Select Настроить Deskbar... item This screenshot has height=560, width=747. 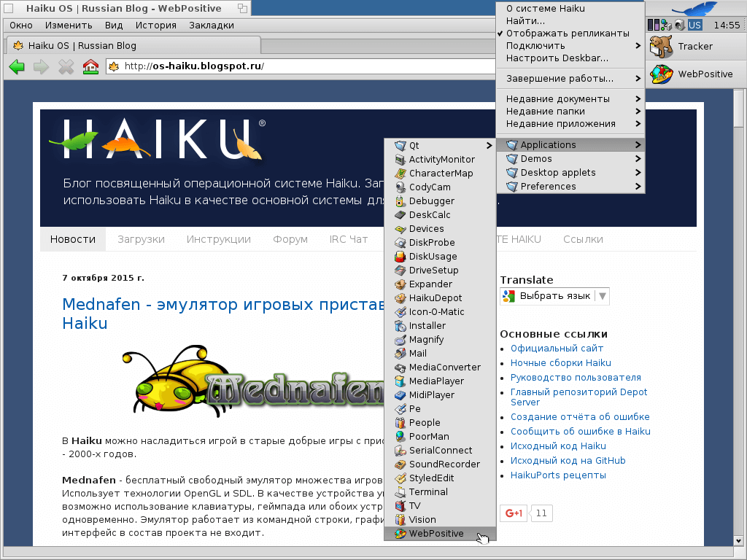570,58
